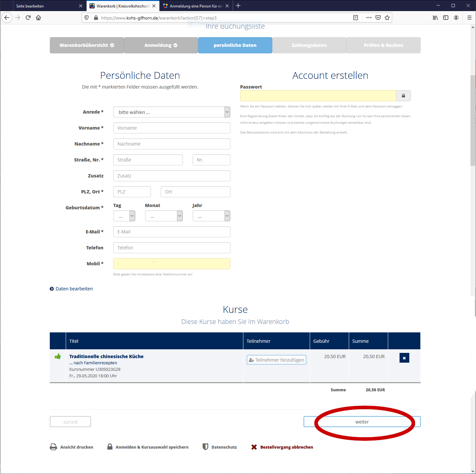The image size is (476, 474).
Task: Click the red X Bestellvorgang abbrechen icon
Action: [254, 447]
